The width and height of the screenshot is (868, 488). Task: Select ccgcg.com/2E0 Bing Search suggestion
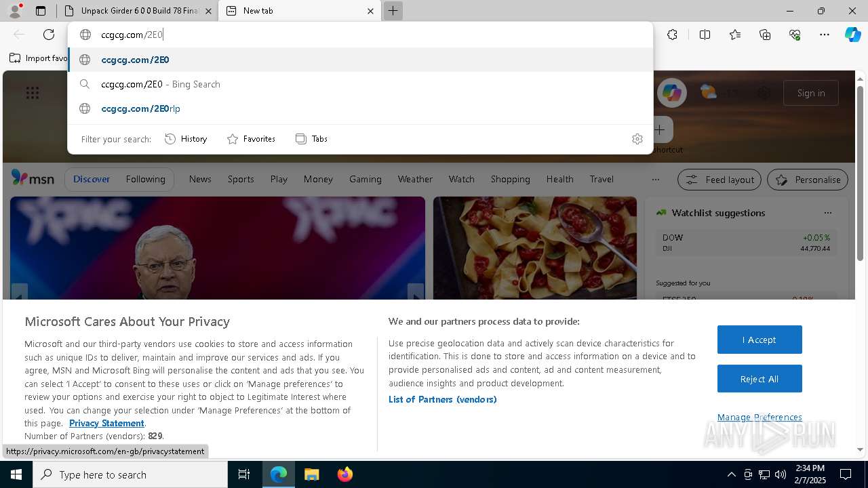[x=360, y=84]
